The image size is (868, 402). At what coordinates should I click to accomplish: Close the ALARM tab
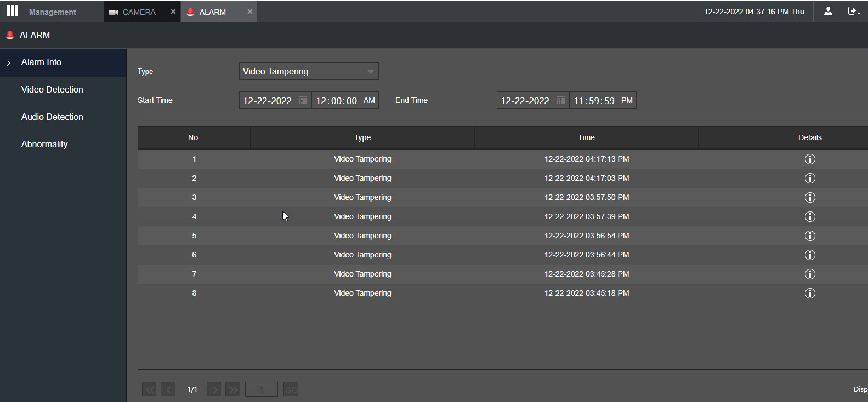click(250, 12)
